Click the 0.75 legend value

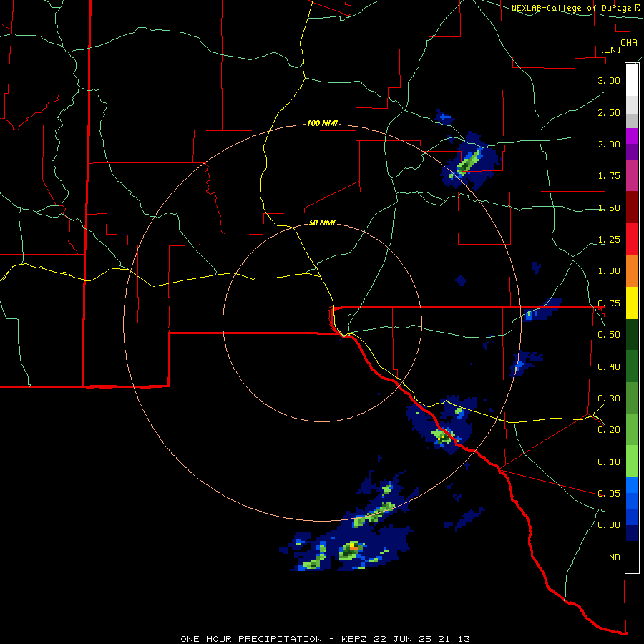(609, 303)
